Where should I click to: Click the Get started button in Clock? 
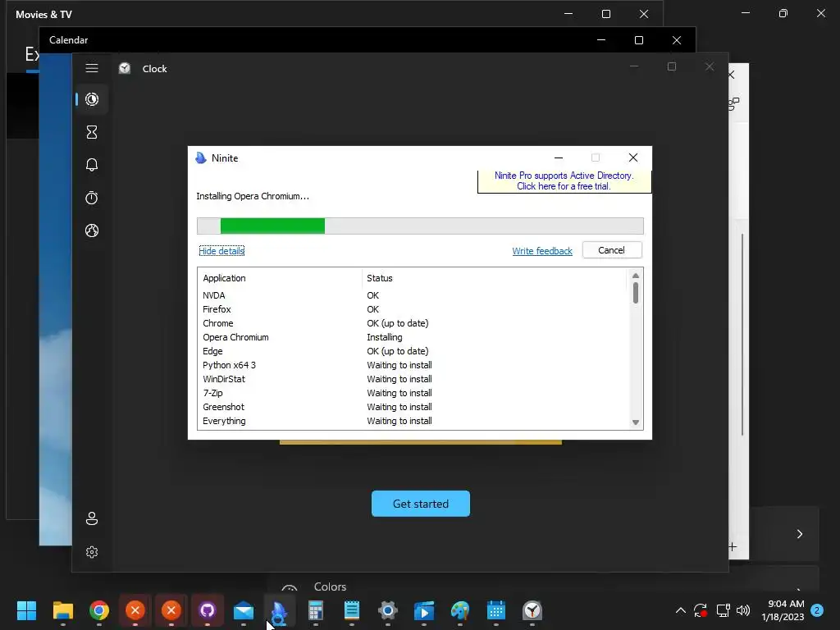(x=421, y=504)
